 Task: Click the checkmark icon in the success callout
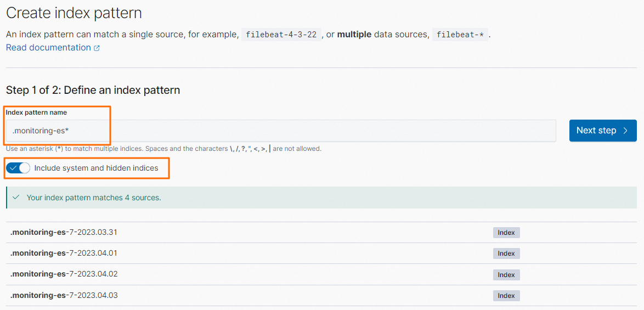(16, 198)
